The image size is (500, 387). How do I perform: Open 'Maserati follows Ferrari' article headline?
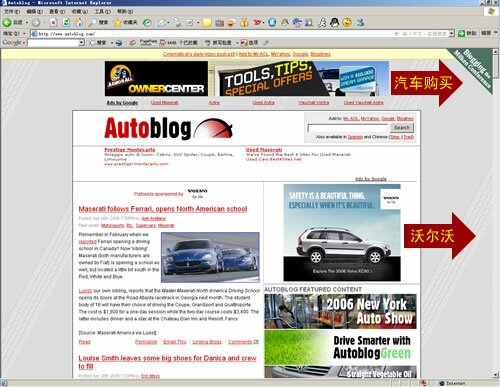tap(163, 209)
